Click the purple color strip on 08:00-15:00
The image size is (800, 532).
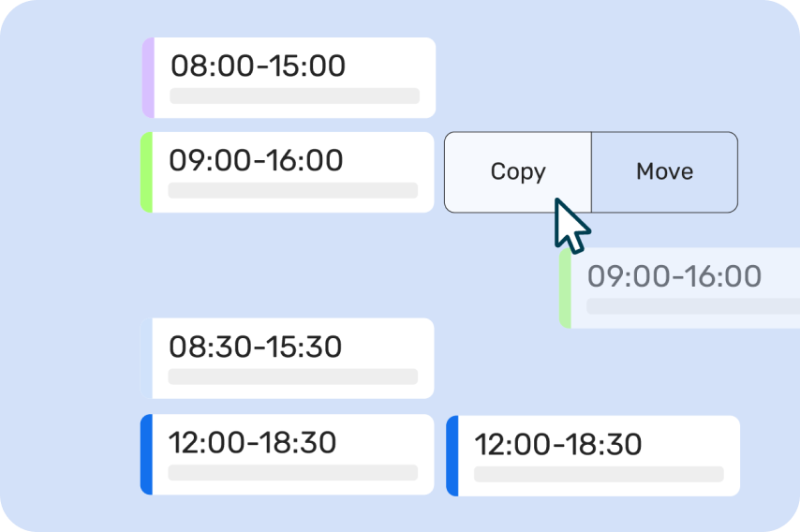coord(148,78)
